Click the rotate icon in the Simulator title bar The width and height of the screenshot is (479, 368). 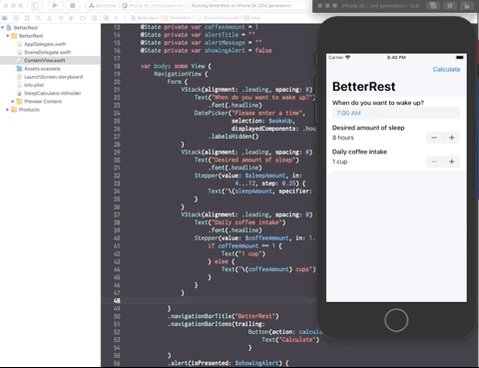pos(467,6)
